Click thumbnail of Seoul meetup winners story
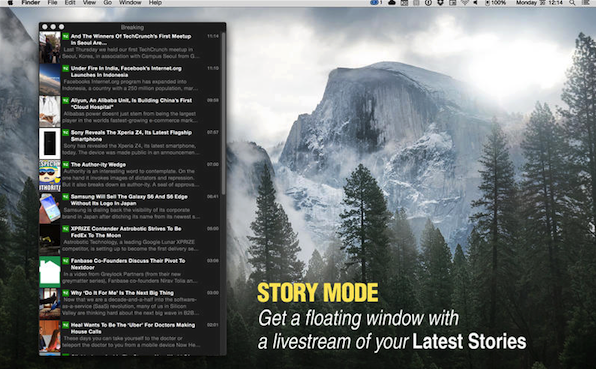This screenshot has height=369, width=596. (x=50, y=48)
